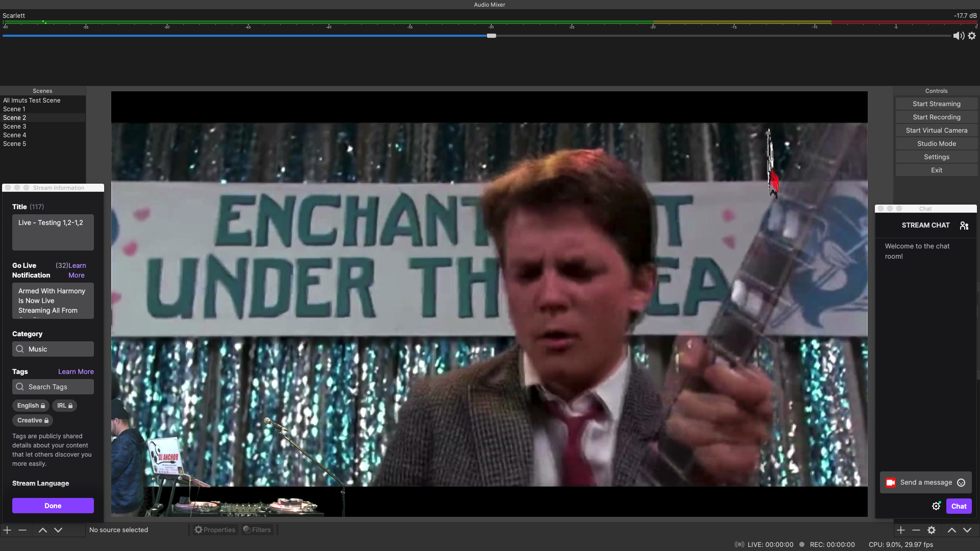980x551 pixels.
Task: Click the Chat dock title bar
Action: tap(926, 209)
